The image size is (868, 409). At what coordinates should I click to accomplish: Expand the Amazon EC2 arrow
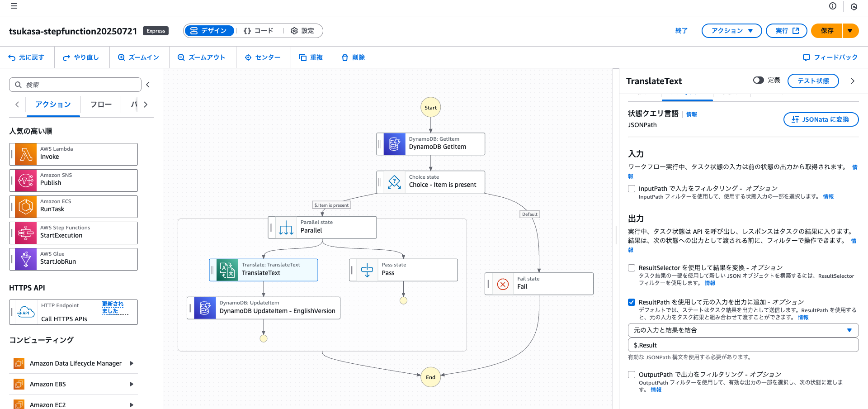click(132, 404)
